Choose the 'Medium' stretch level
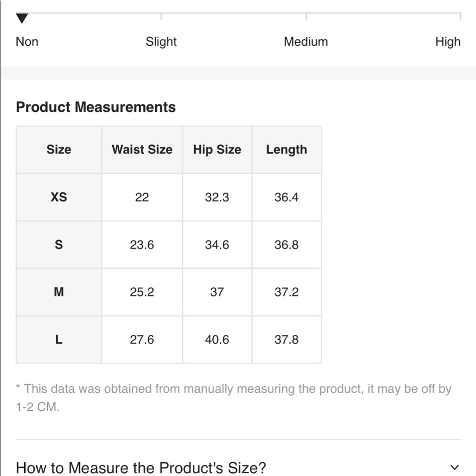Image resolution: width=476 pixels, height=476 pixels. [306, 42]
